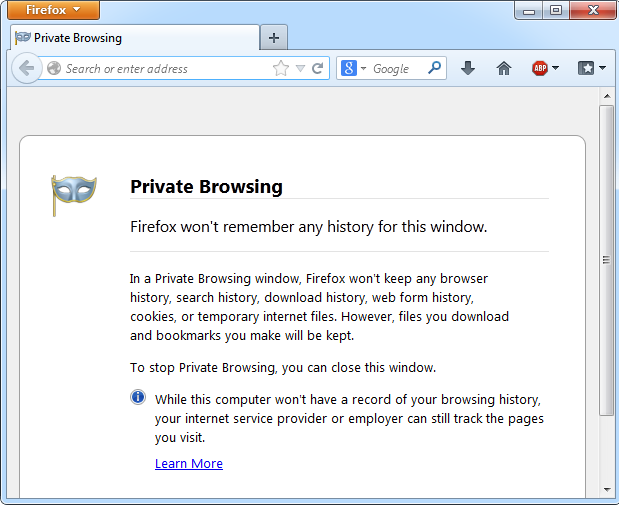Click the scrollbar up arrow
Screen dimensions: 619x505
607,96
